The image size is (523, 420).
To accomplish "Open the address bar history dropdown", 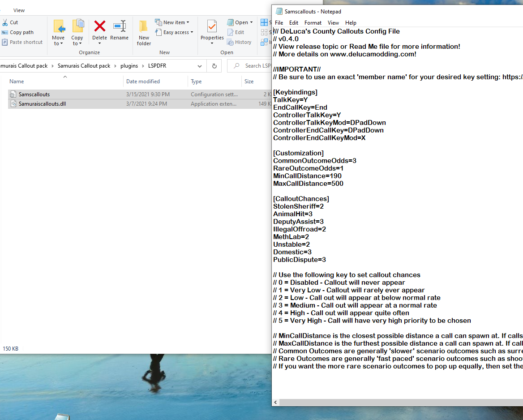I will [x=199, y=66].
